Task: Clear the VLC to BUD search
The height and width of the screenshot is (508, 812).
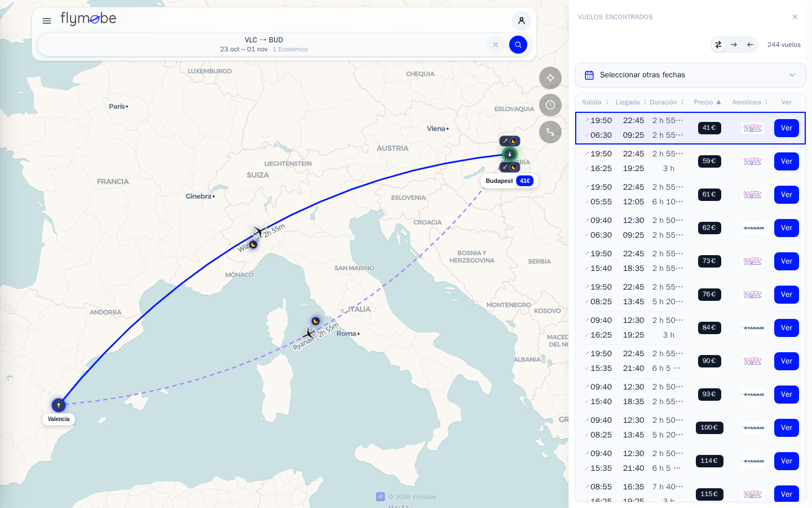Action: pyautogui.click(x=496, y=45)
